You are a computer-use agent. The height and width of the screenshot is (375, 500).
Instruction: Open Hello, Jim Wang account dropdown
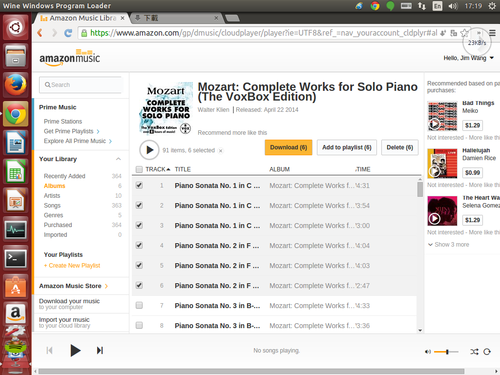tap(468, 58)
